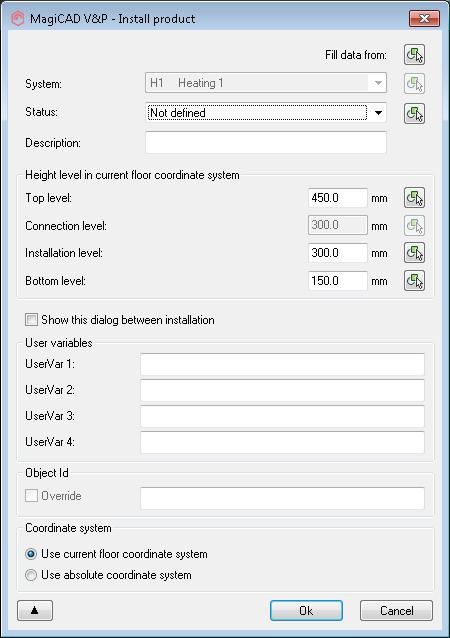The height and width of the screenshot is (638, 450).
Task: Click the 'User variables' group heading
Action: click(x=59, y=343)
